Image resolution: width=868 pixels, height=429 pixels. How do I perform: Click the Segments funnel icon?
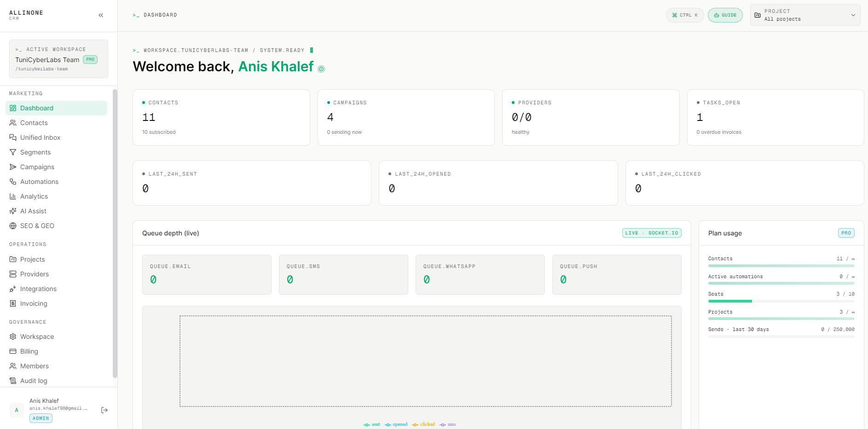13,152
